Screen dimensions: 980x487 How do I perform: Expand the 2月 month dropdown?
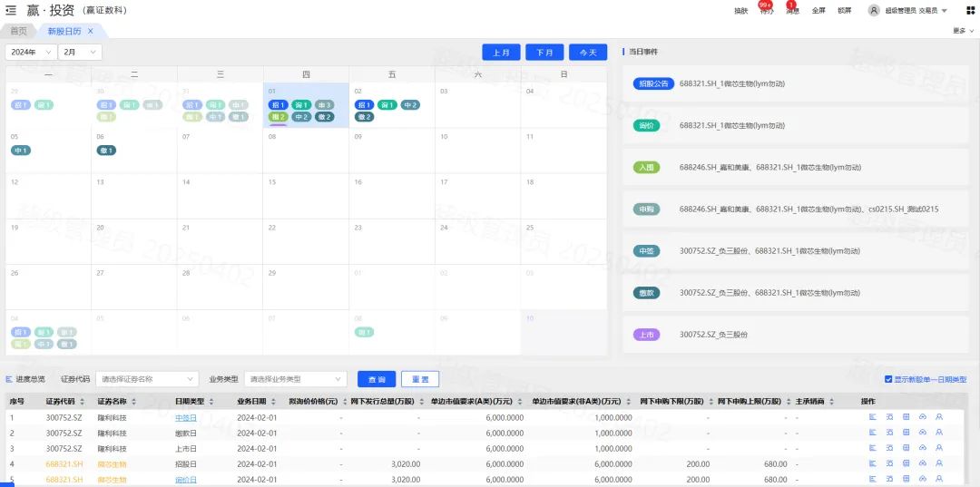click(x=81, y=53)
